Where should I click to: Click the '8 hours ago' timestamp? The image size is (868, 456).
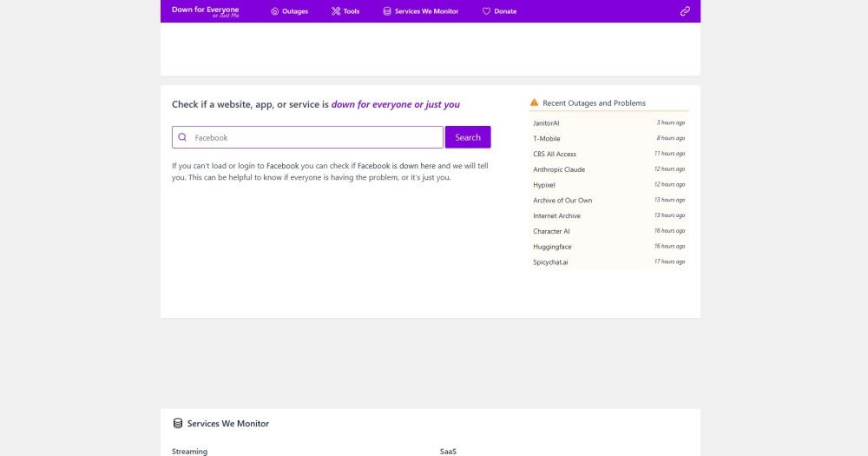[671, 138]
